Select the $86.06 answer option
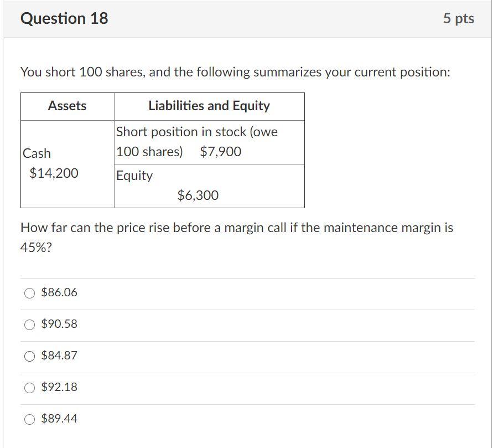This screenshot has width=493, height=448. [x=29, y=293]
